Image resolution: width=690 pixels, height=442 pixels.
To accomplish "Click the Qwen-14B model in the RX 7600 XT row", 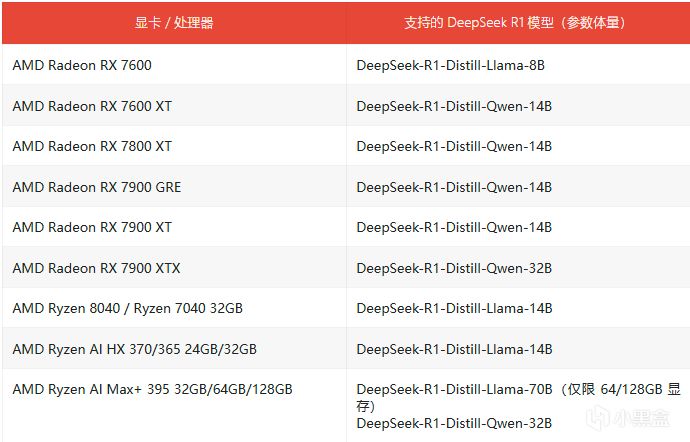I will click(454, 106).
